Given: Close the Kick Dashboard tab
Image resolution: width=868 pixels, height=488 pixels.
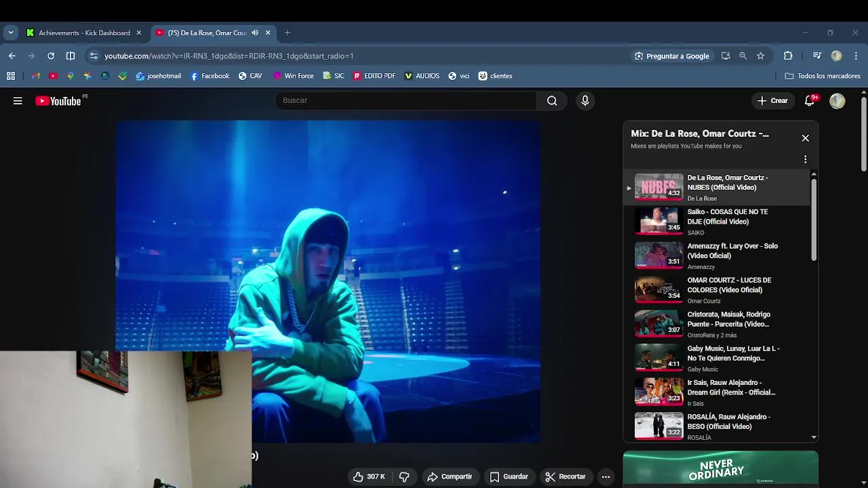Looking at the screenshot, I should tap(139, 33).
